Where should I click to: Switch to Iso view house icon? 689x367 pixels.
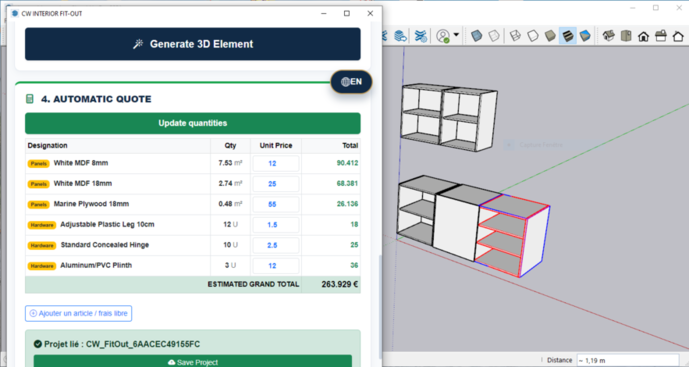click(609, 36)
